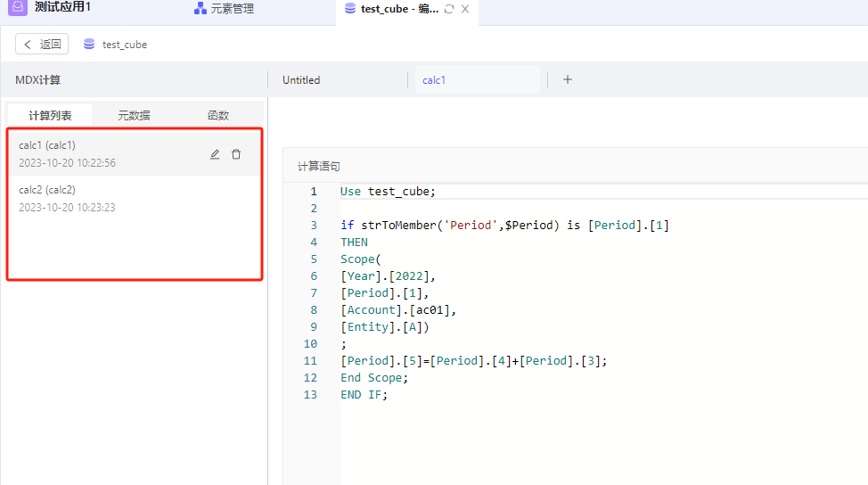The width and height of the screenshot is (868, 485).
Task: Click the THEN keyword on line 4
Action: pos(355,242)
